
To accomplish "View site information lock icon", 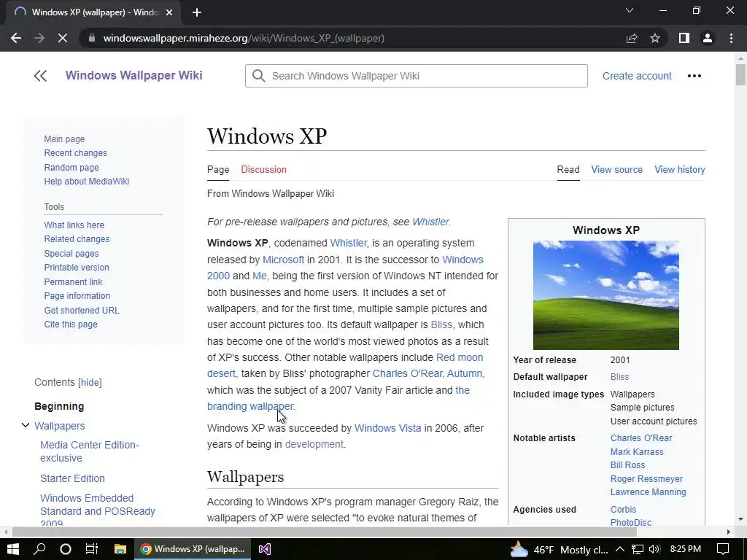I will tap(92, 38).
